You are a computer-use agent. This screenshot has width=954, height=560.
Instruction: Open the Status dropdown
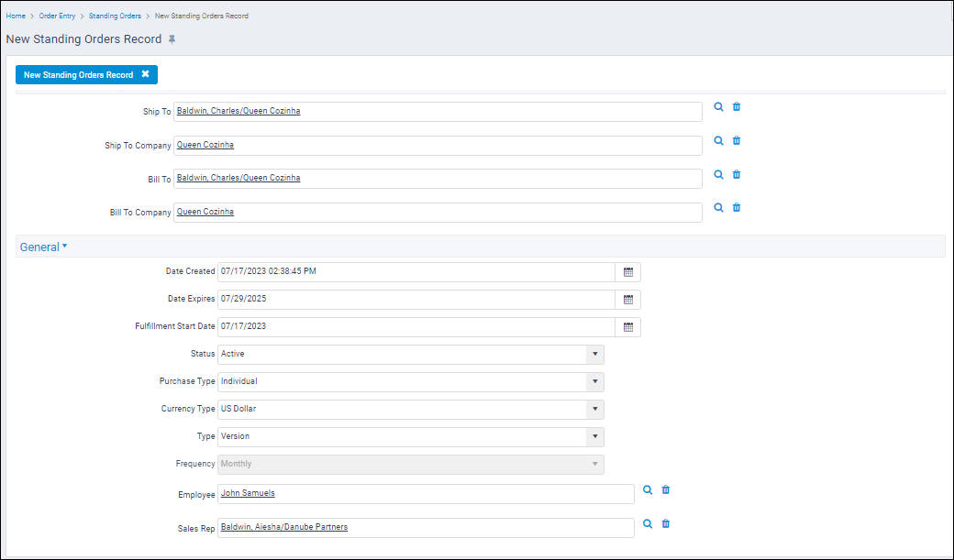594,355
